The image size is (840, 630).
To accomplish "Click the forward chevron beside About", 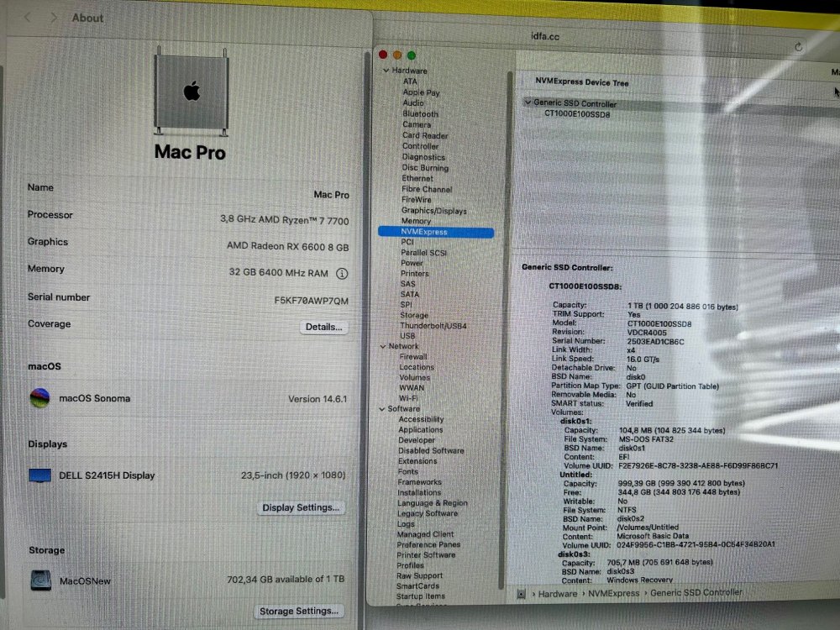I will pos(53,18).
